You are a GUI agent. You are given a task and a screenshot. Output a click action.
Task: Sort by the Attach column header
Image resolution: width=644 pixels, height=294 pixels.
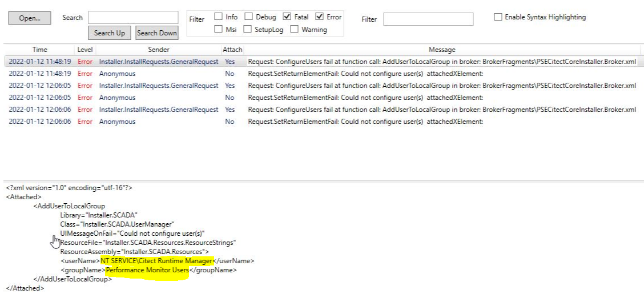(232, 50)
